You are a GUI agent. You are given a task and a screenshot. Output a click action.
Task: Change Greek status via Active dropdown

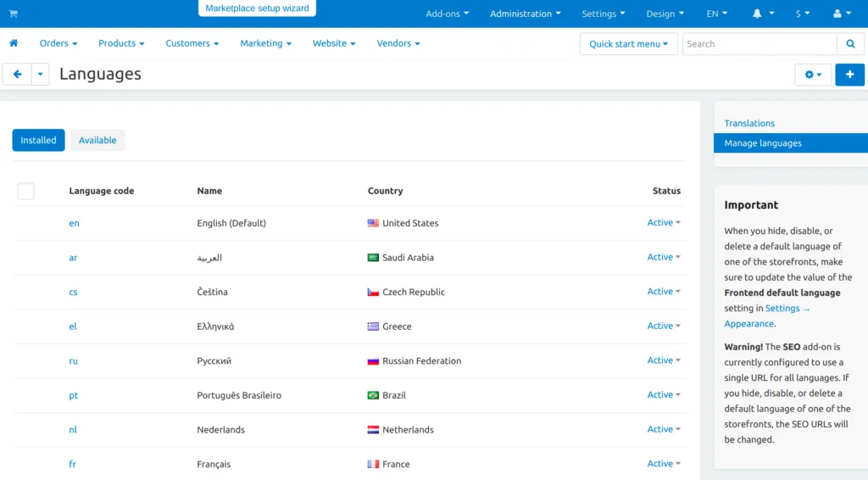664,326
